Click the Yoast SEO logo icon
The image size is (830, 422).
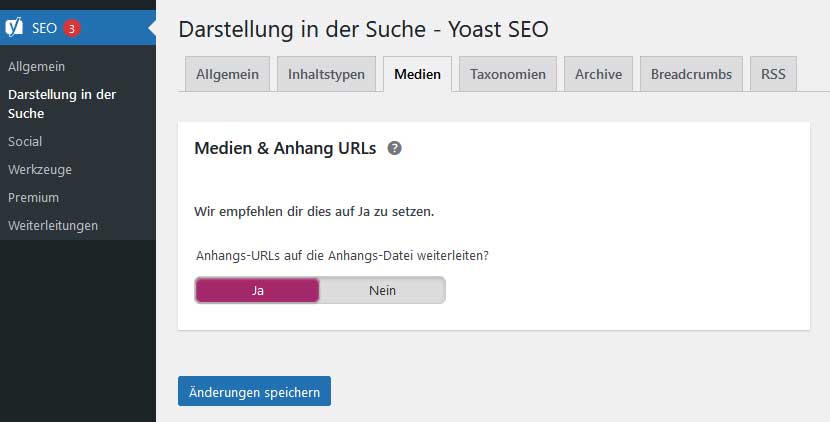coord(14,27)
